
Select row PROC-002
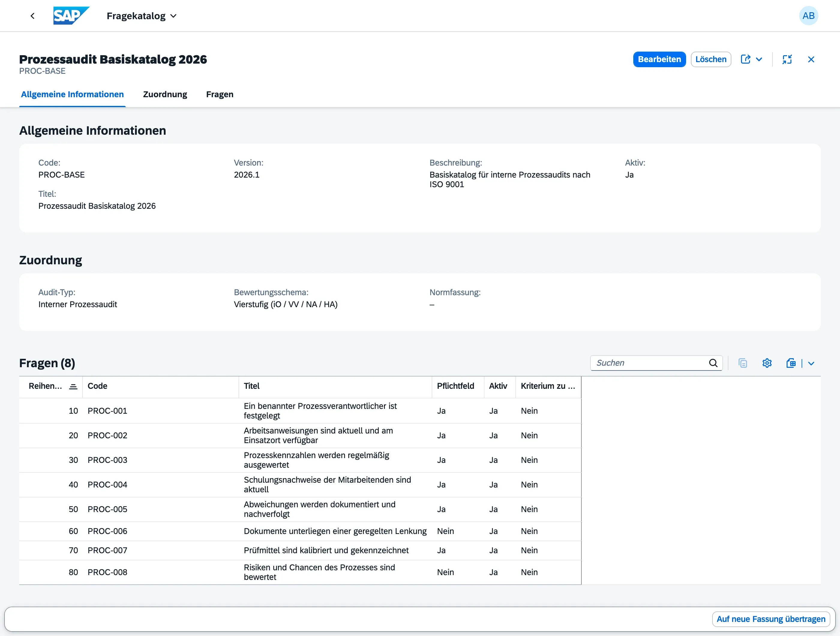coord(300,436)
